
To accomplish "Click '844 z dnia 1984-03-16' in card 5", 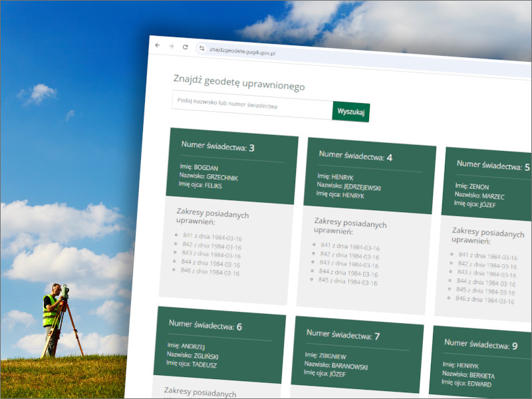I will point(486,282).
